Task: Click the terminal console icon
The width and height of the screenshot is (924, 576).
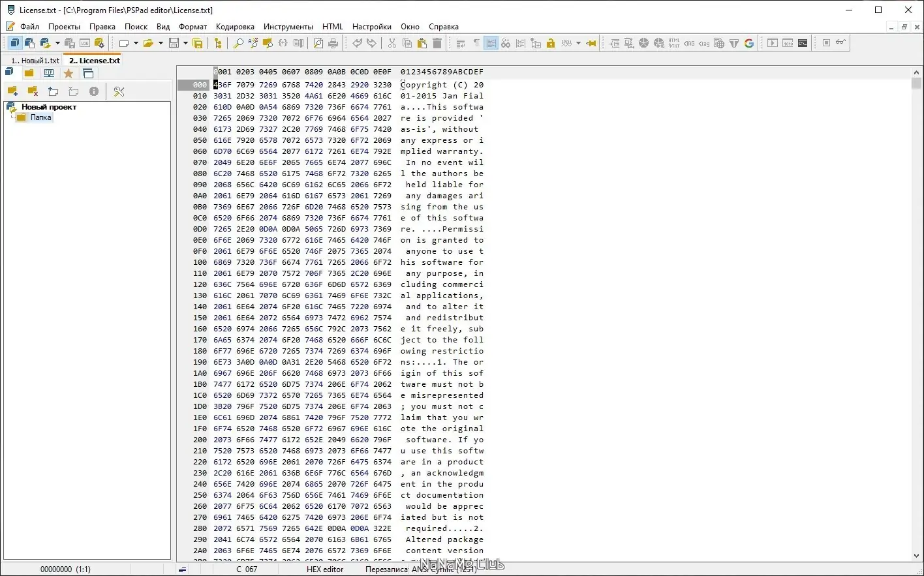Action: pos(803,43)
